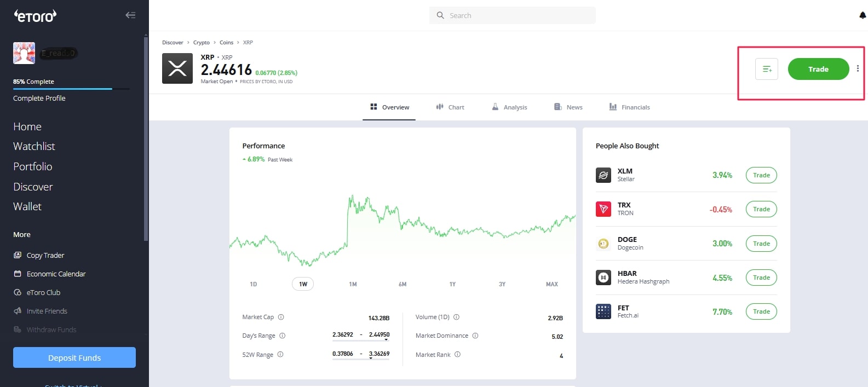Select the 1M performance timeframe
This screenshot has width=868, height=387.
point(353,284)
